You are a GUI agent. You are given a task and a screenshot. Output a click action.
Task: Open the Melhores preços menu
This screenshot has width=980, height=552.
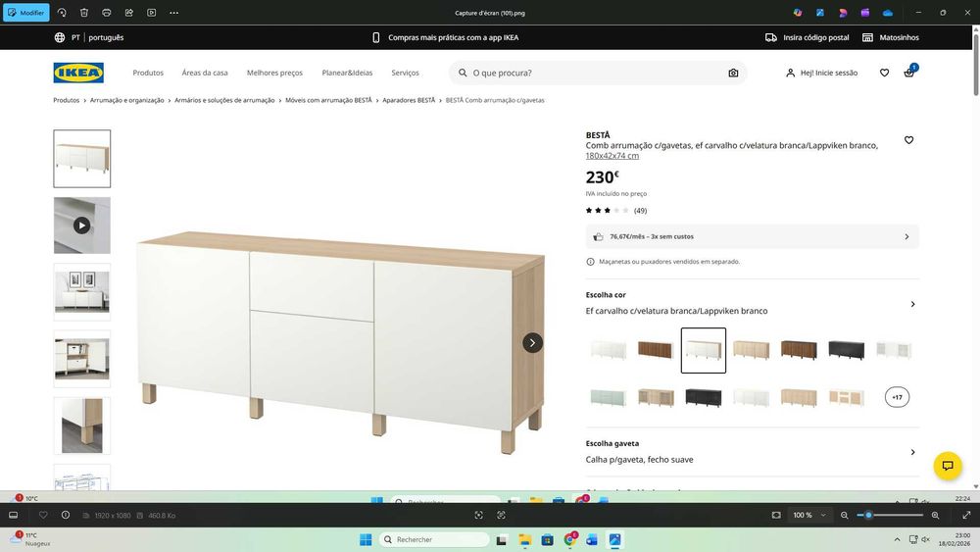(x=274, y=73)
